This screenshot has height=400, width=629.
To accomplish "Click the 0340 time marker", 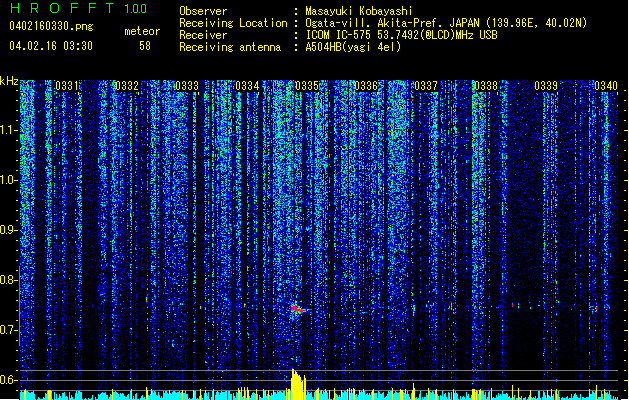I will [x=606, y=86].
